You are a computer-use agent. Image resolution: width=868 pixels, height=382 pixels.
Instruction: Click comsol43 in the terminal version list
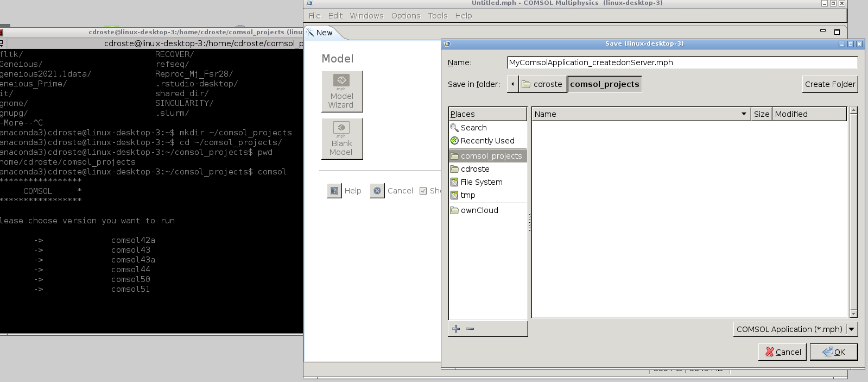coord(131,250)
